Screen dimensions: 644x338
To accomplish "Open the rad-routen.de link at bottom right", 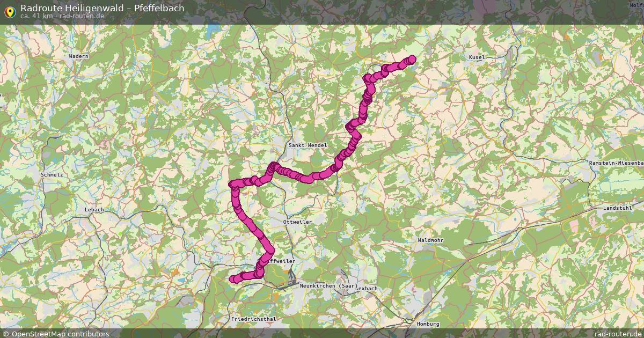I will 618,334.
